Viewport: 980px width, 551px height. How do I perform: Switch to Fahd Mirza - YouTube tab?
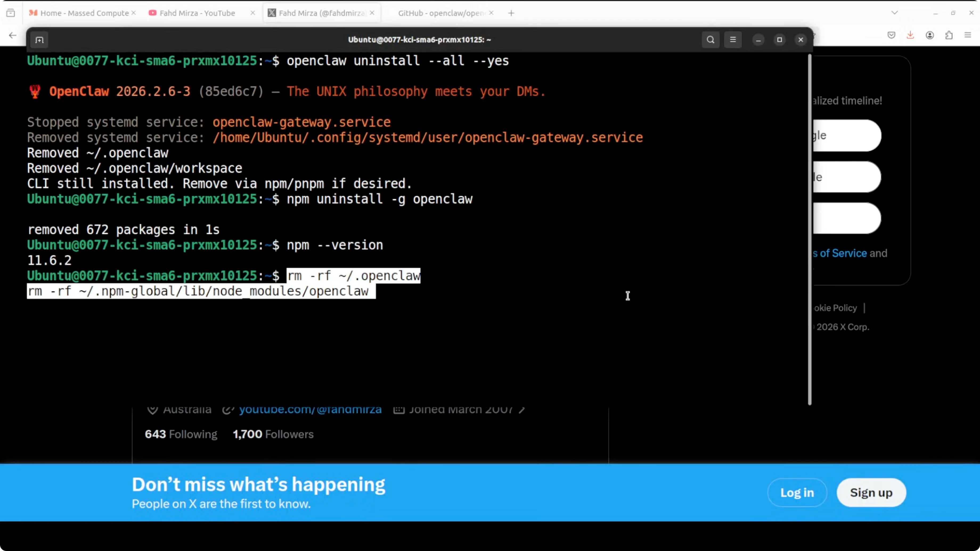click(x=197, y=13)
